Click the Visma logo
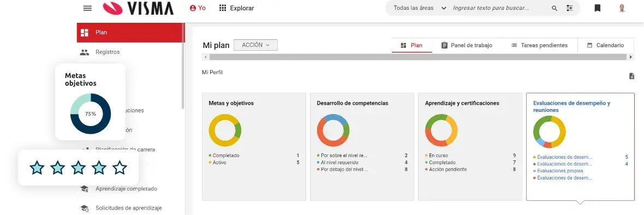Viewport: 644px width, 215px height. click(x=138, y=8)
